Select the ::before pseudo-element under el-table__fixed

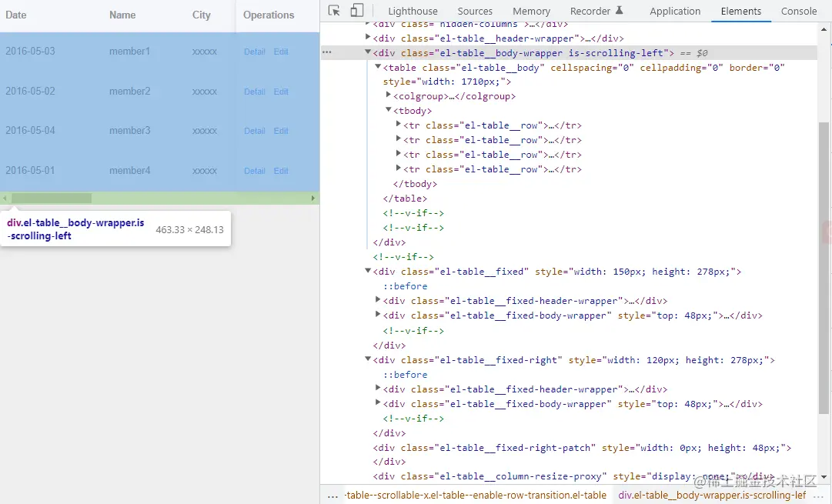coord(406,286)
